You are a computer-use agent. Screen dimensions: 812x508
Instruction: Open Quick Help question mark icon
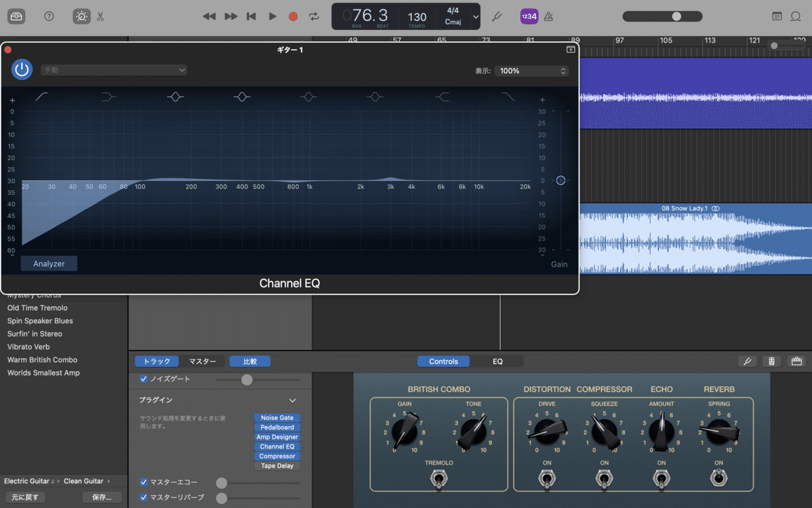[x=49, y=16]
